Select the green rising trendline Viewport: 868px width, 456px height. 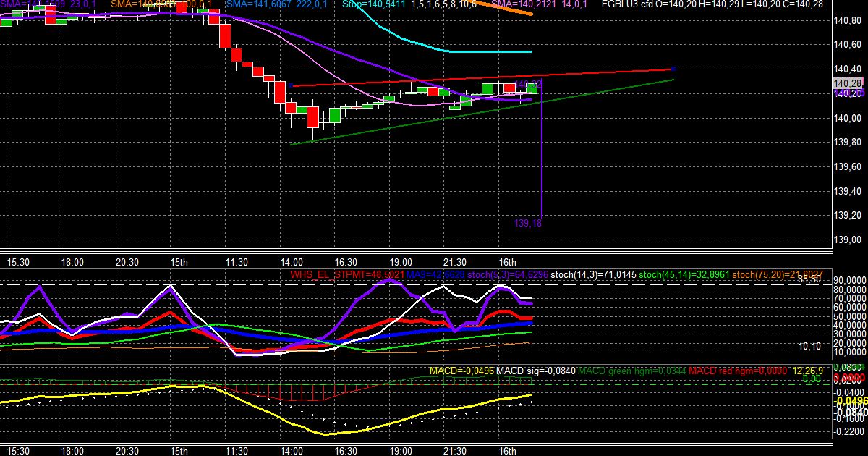481,111
